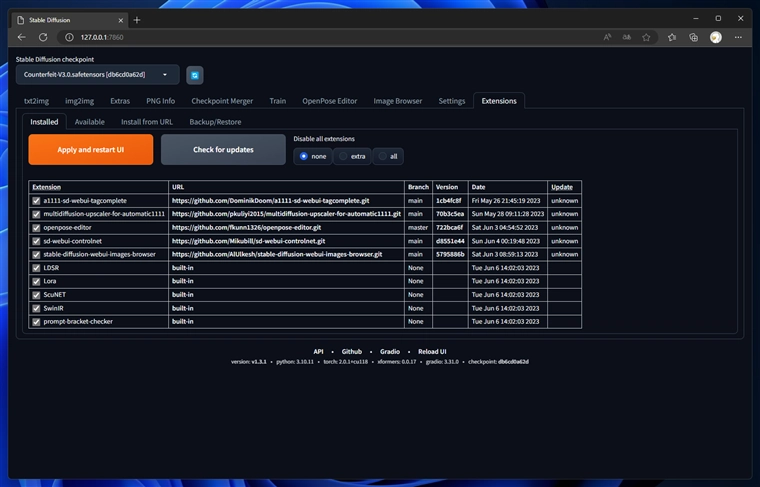Viewport: 760px width, 487px height.
Task: Uncheck openpose-editor extension
Action: tap(36, 228)
